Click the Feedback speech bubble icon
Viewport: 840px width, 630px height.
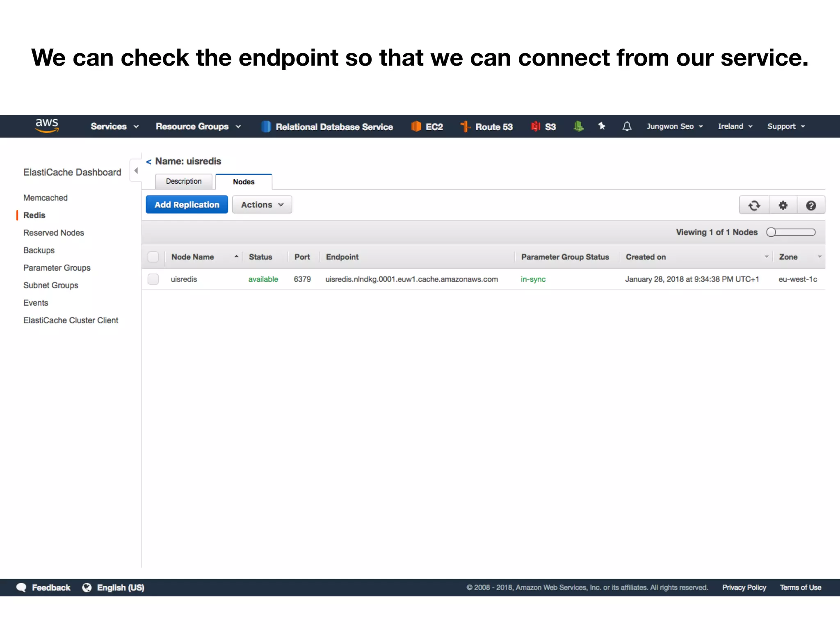(21, 587)
